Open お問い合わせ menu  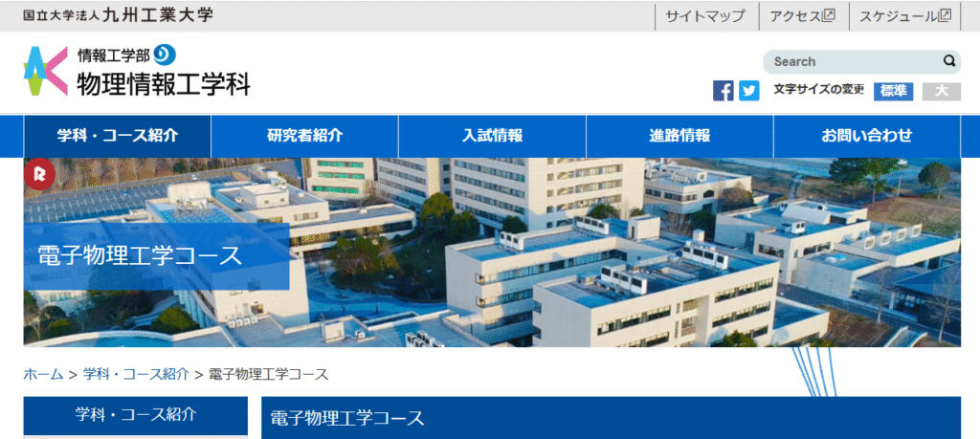click(867, 136)
